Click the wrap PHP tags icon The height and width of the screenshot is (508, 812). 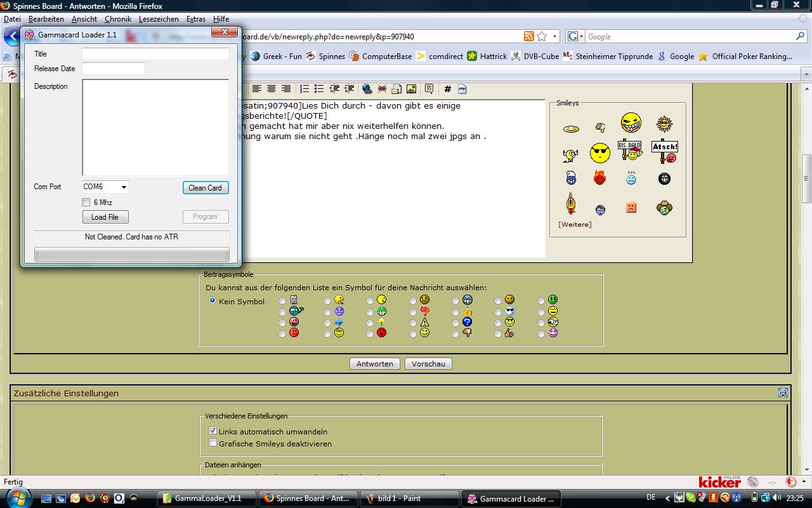[x=462, y=89]
